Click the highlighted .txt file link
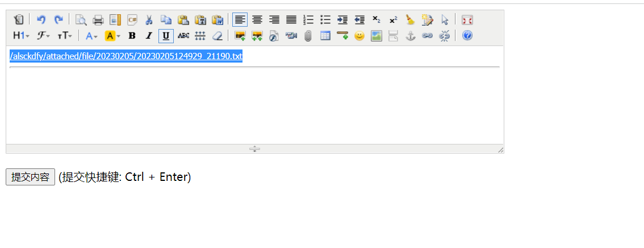 [126, 56]
